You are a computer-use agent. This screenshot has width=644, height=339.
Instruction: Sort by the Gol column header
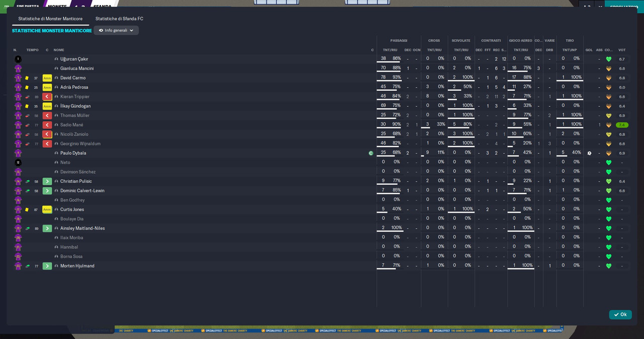(589, 50)
